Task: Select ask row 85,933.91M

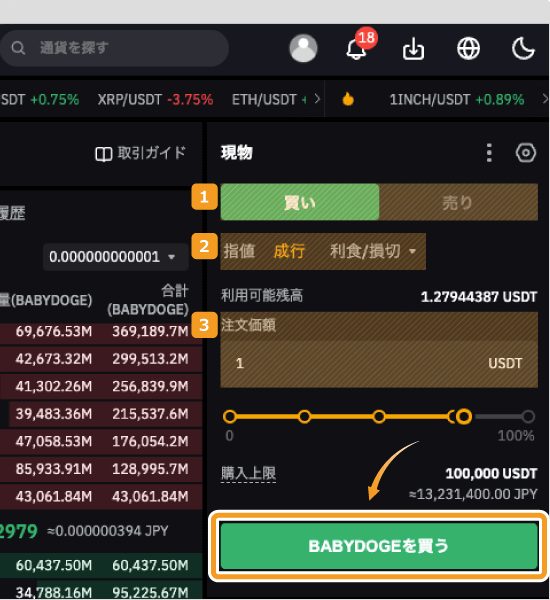Action: point(101,469)
